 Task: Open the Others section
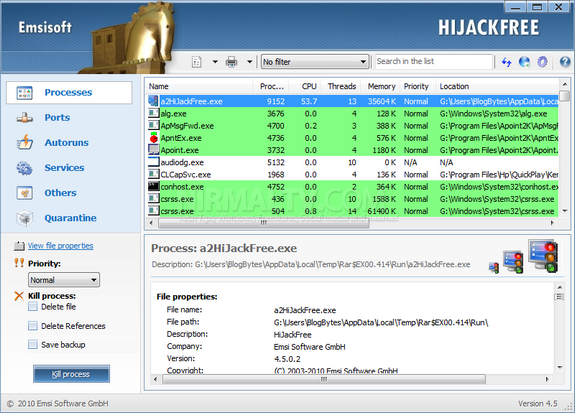(x=61, y=193)
